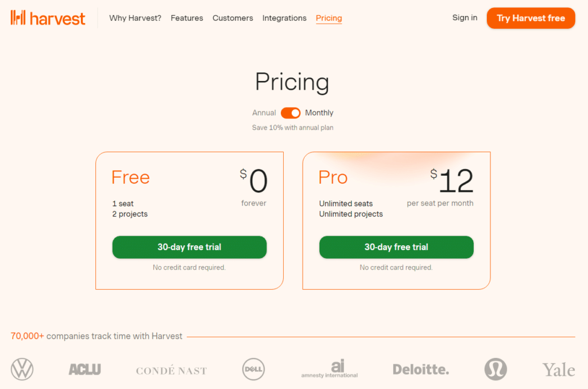Click the Harvest logo
Screen dimensions: 588x389
(x=48, y=18)
